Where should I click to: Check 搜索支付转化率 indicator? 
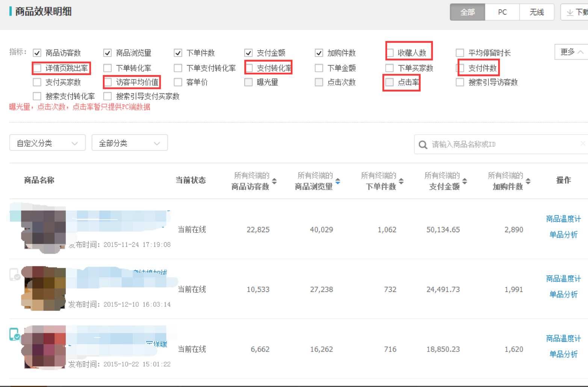point(37,96)
